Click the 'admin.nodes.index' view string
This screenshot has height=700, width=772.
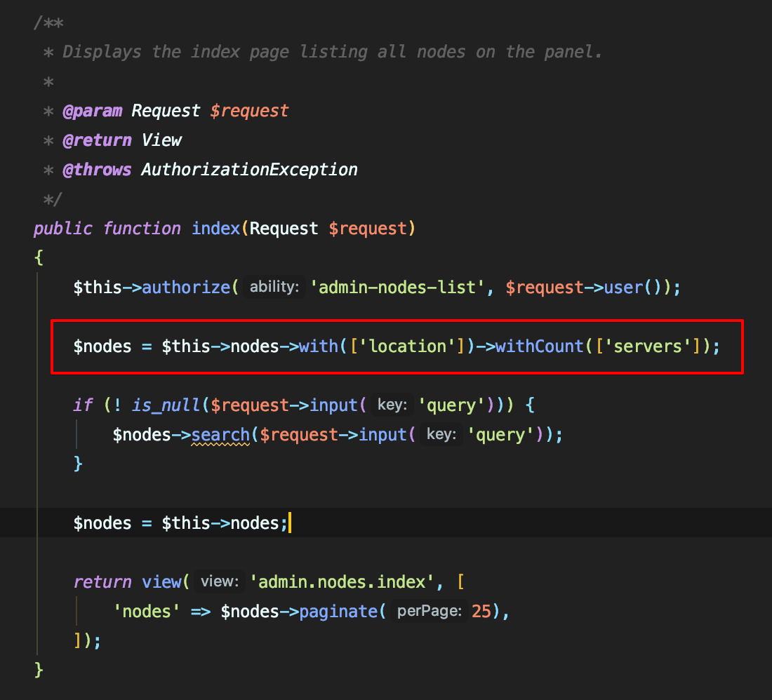pos(342,582)
